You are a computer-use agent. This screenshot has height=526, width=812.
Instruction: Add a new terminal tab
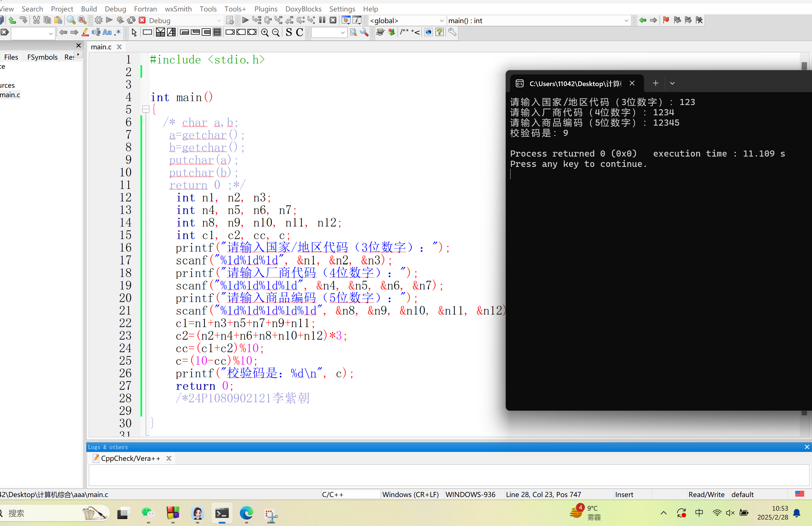pyautogui.click(x=655, y=83)
